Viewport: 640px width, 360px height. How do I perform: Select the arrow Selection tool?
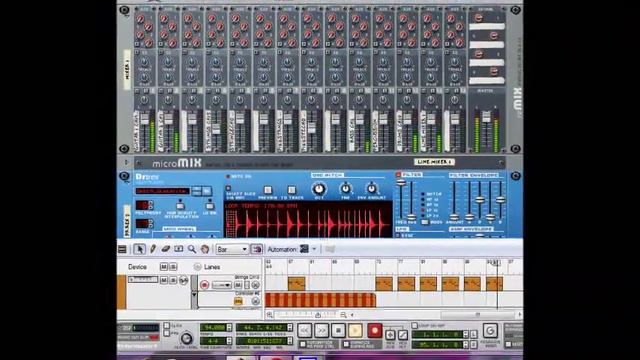click(x=139, y=249)
